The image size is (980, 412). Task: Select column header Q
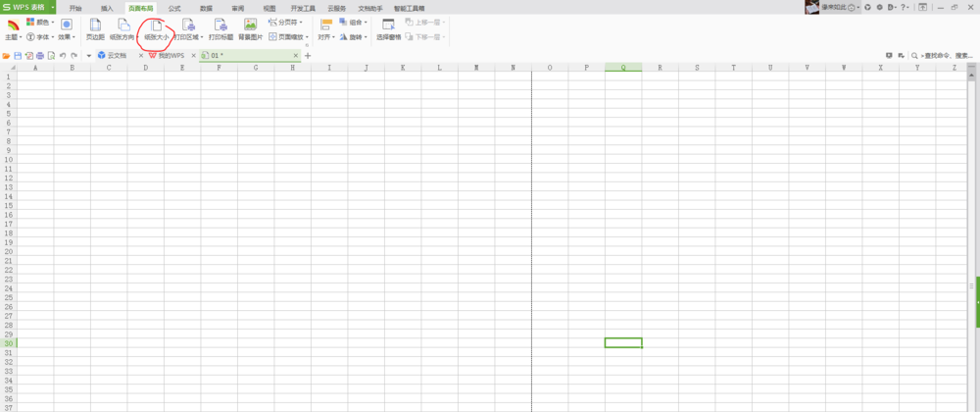[623, 67]
